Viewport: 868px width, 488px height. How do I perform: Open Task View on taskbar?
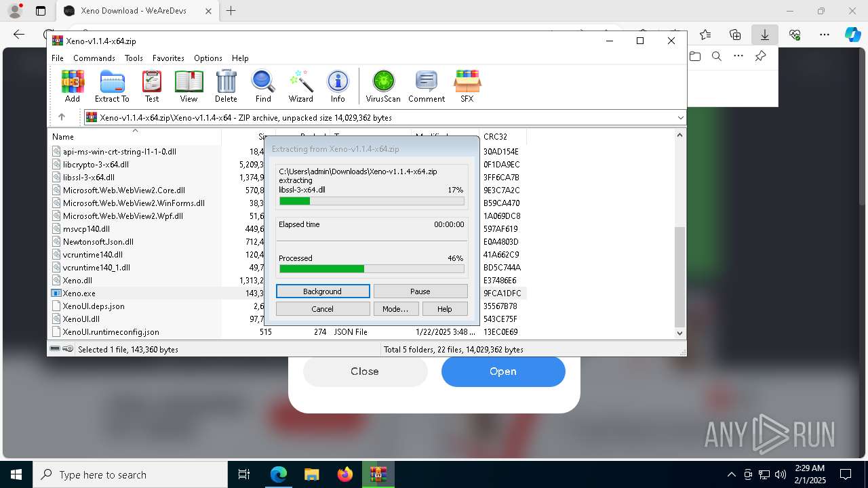click(244, 474)
